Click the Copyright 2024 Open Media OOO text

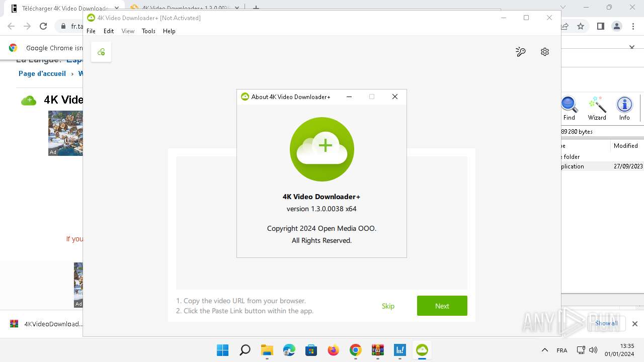321,228
